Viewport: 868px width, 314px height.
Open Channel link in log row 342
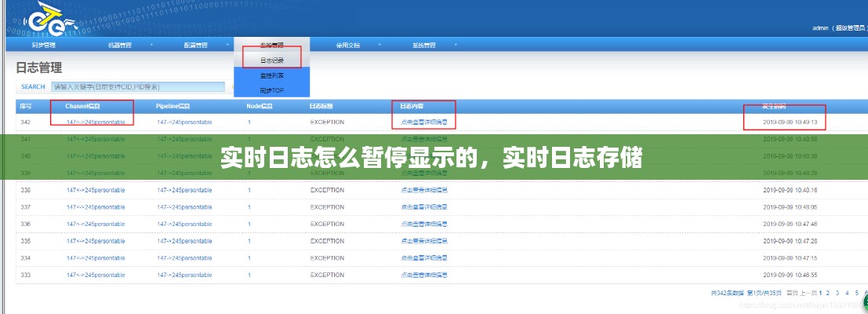click(x=95, y=122)
